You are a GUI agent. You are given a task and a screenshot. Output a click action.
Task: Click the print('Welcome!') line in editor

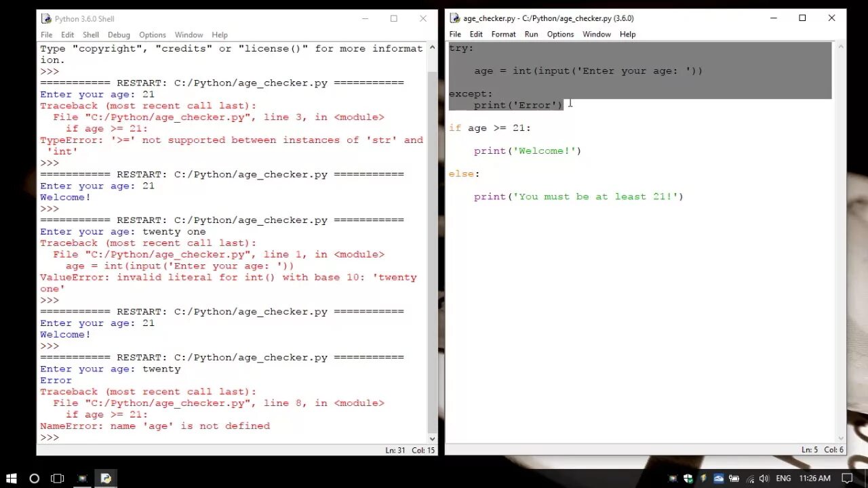(x=528, y=150)
